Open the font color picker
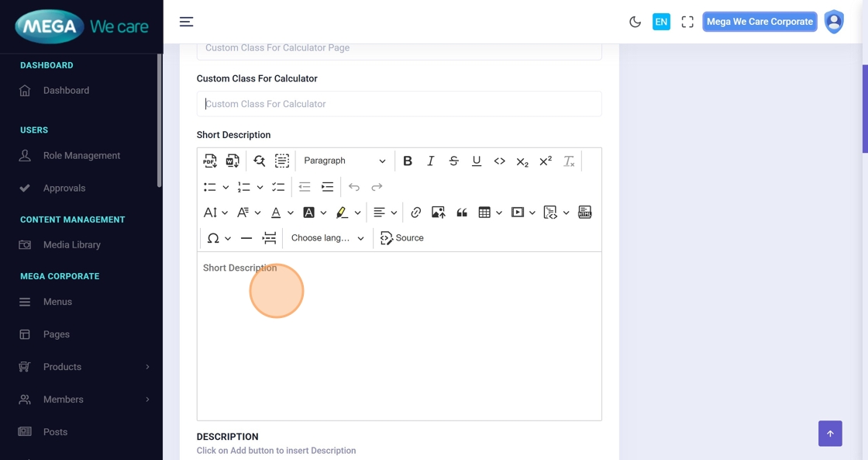868x460 pixels. point(276,213)
